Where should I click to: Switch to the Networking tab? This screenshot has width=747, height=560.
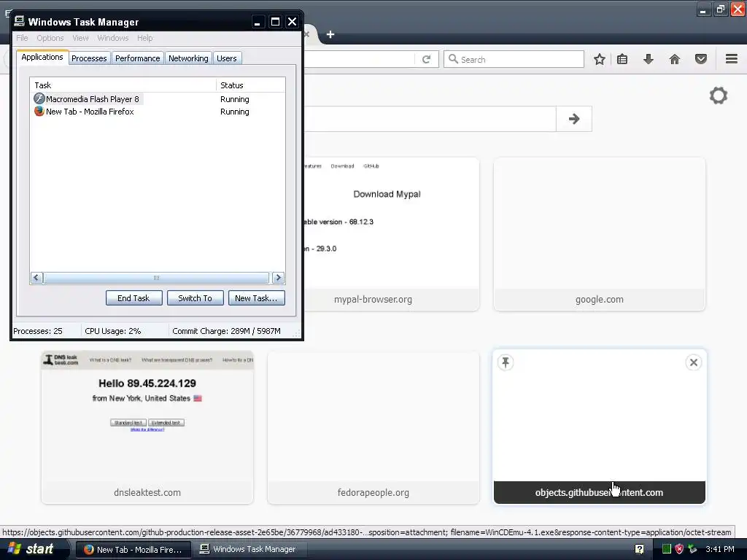(188, 58)
